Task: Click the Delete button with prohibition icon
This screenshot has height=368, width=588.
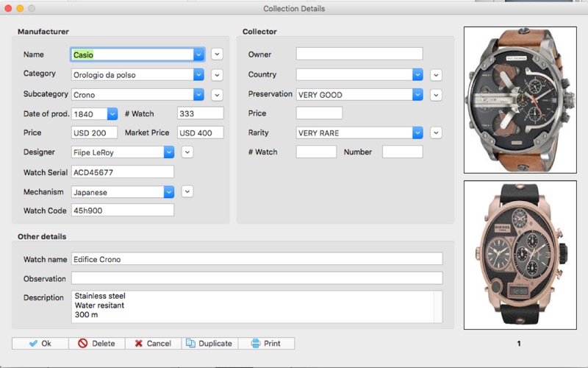Action: click(97, 343)
